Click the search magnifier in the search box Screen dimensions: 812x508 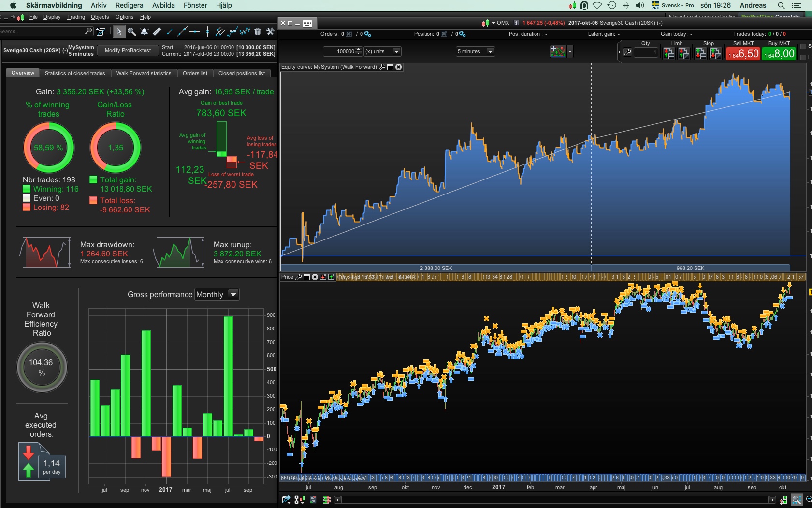[x=88, y=31]
